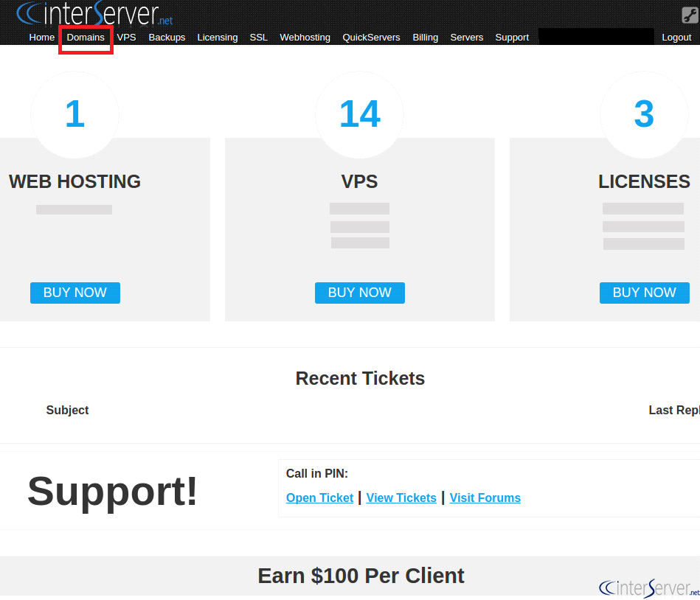Click Buy Now under VPS

pyautogui.click(x=360, y=293)
